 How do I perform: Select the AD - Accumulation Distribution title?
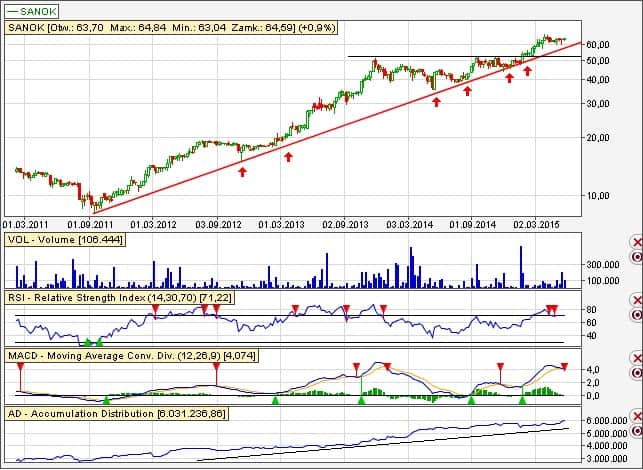pyautogui.click(x=130, y=413)
